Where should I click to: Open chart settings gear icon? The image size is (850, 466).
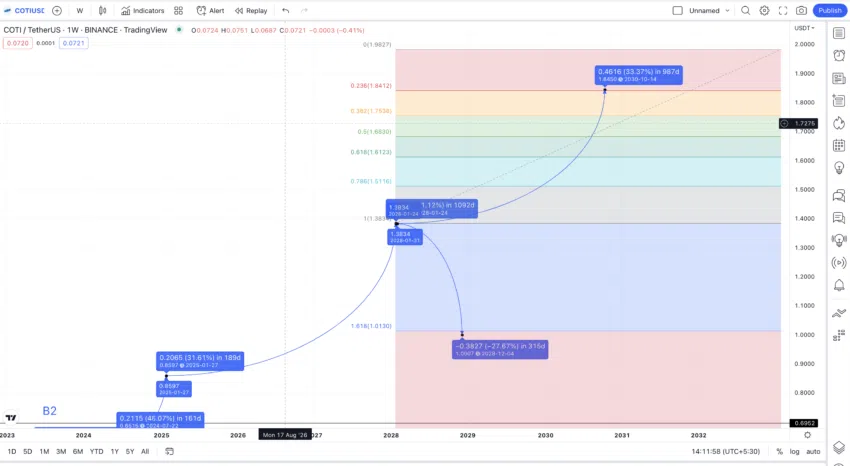[x=764, y=10]
